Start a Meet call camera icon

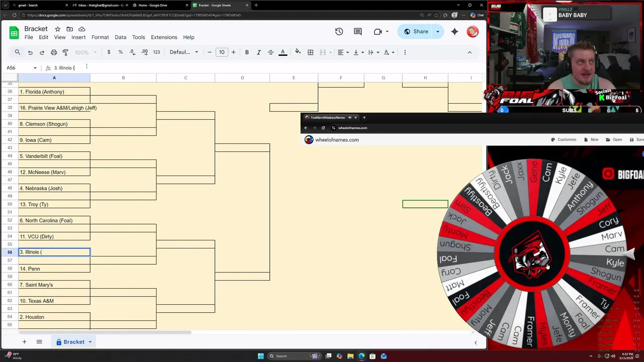click(378, 32)
